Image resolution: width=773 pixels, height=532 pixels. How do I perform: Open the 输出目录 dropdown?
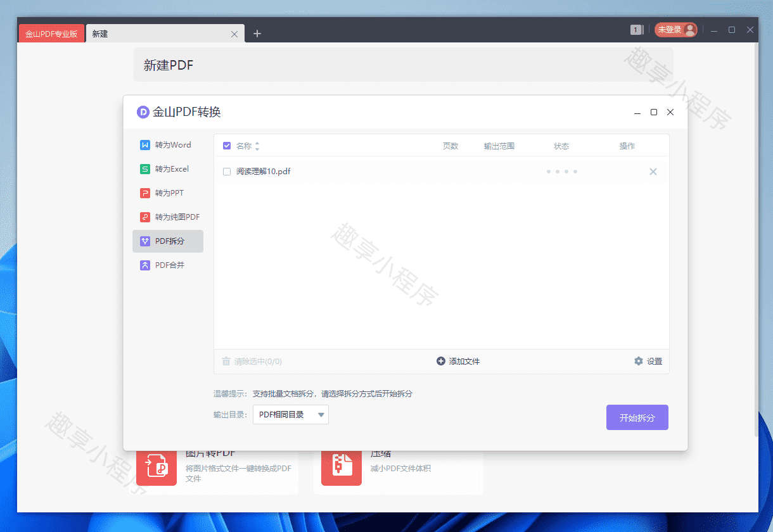(291, 415)
